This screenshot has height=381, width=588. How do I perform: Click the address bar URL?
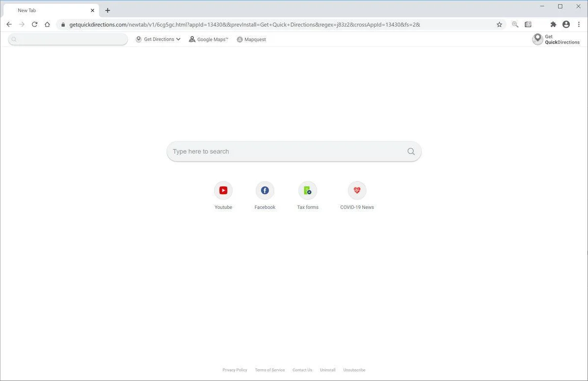pyautogui.click(x=244, y=25)
